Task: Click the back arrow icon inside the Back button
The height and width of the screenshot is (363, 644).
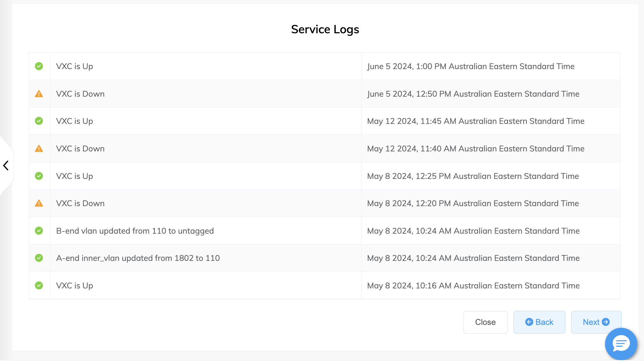Action: click(x=529, y=322)
